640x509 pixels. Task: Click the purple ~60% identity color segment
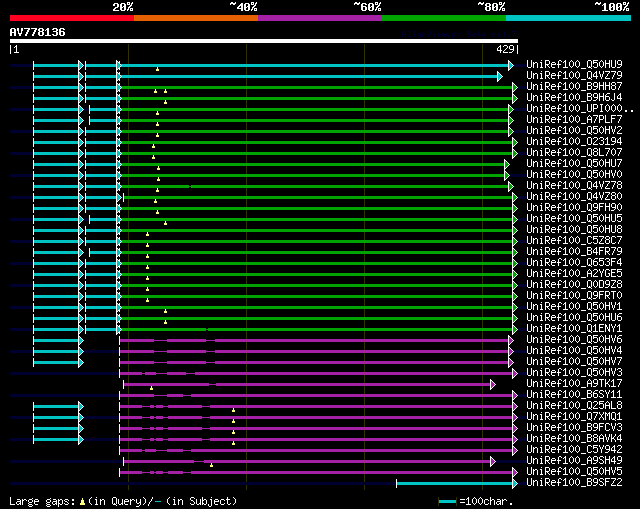click(320, 18)
